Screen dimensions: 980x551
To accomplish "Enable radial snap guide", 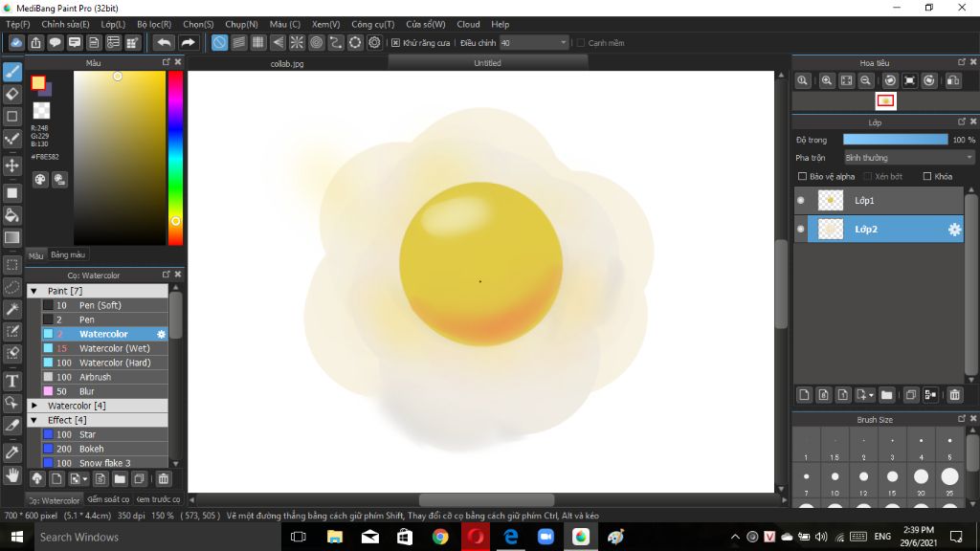I will click(297, 42).
